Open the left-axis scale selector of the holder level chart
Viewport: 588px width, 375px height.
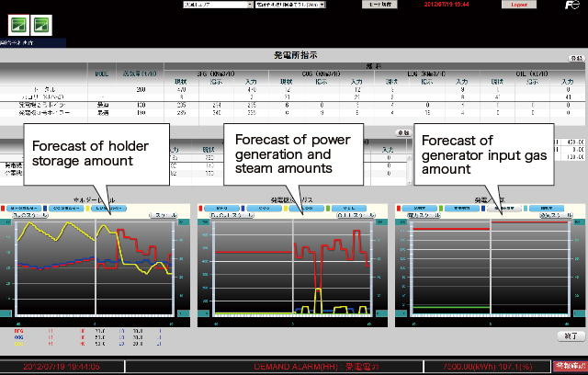[30, 215]
